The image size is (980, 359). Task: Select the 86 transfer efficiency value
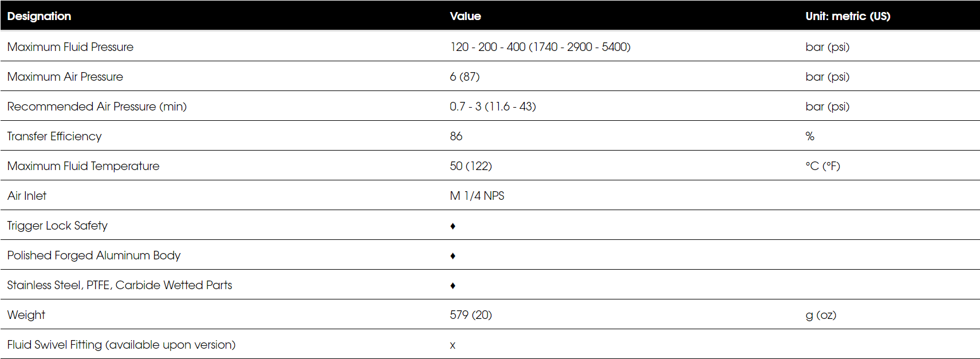point(456,136)
